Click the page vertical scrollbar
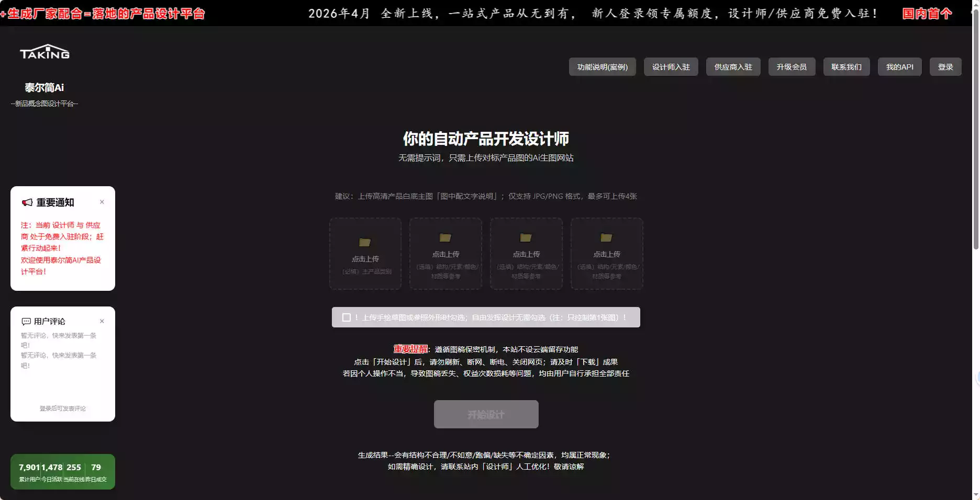This screenshot has height=500, width=980. tap(976, 128)
